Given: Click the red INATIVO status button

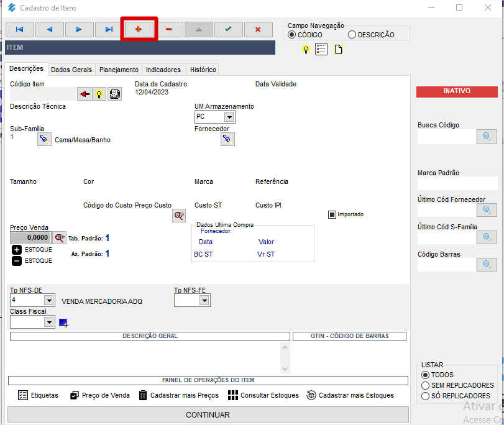Looking at the screenshot, I should coord(457,91).
